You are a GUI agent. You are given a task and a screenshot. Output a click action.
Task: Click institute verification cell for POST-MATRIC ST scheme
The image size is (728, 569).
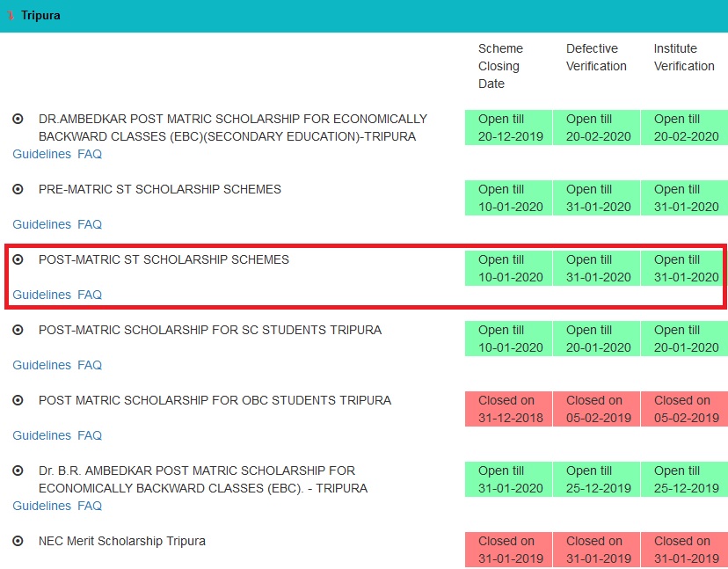click(684, 268)
